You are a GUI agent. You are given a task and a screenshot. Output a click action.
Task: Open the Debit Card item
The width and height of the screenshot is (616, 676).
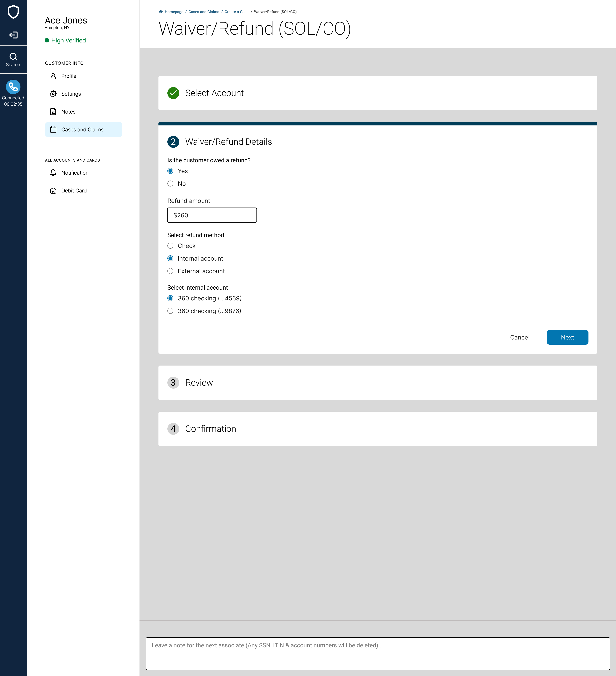pyautogui.click(x=74, y=190)
